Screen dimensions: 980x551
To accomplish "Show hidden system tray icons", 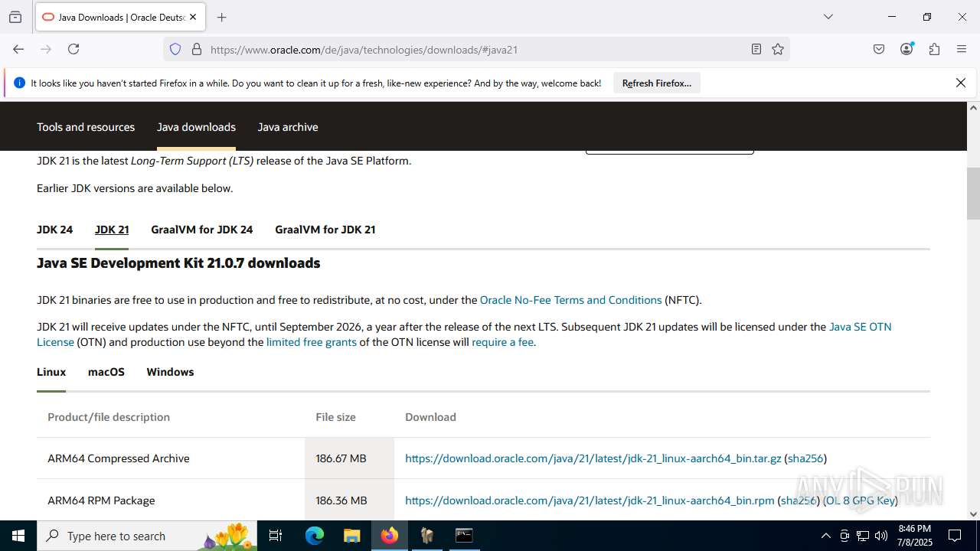I will 825,536.
